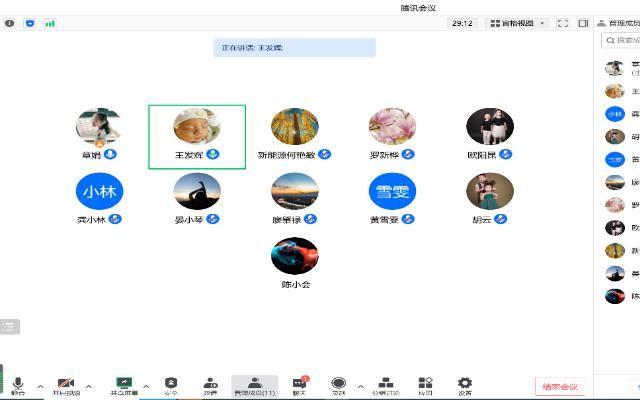Mute the microphone in the bottom toolbar
This screenshot has height=400, width=640.
[x=17, y=385]
